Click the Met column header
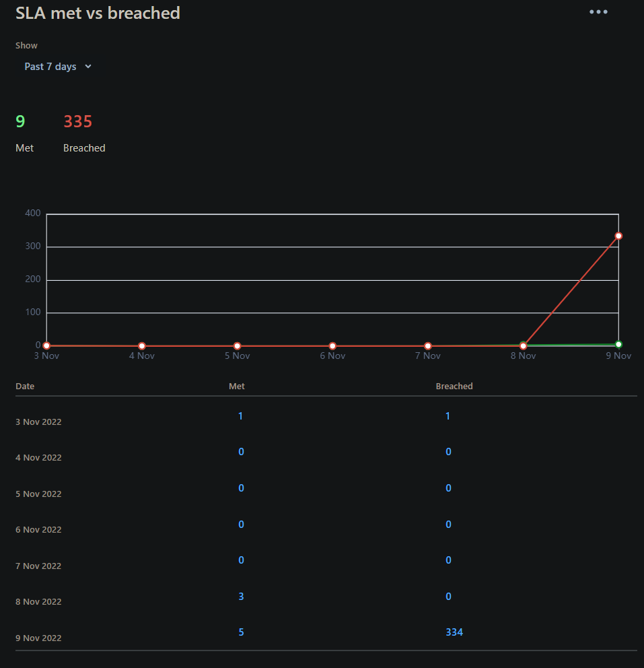This screenshot has height=668, width=644. pyautogui.click(x=236, y=386)
